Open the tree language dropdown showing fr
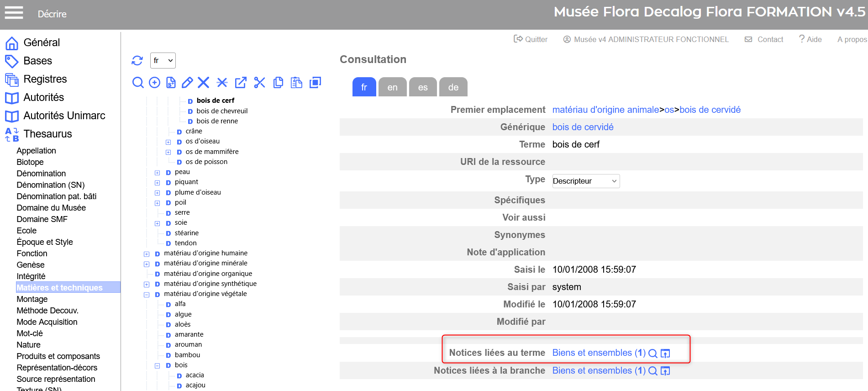Image resolution: width=868 pixels, height=391 pixels. point(163,60)
